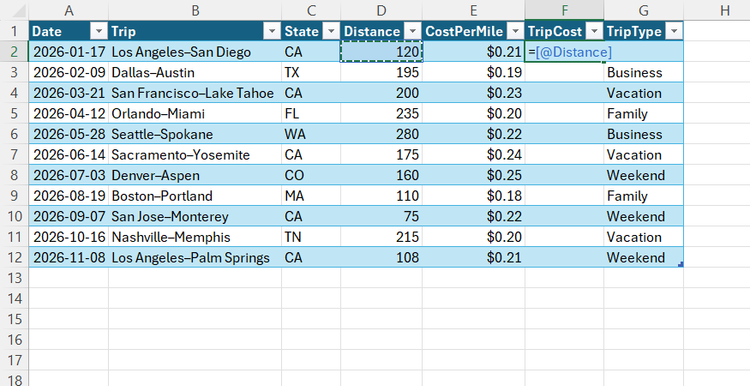Click the San Francisco–Lake Tahoe cell
Viewport: 750px width, 386px height.
click(x=195, y=93)
